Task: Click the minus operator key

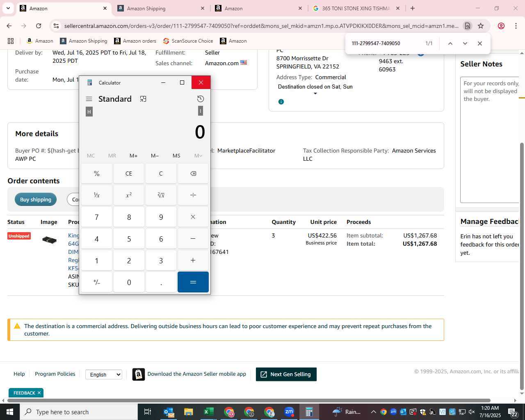Action: [x=193, y=239]
